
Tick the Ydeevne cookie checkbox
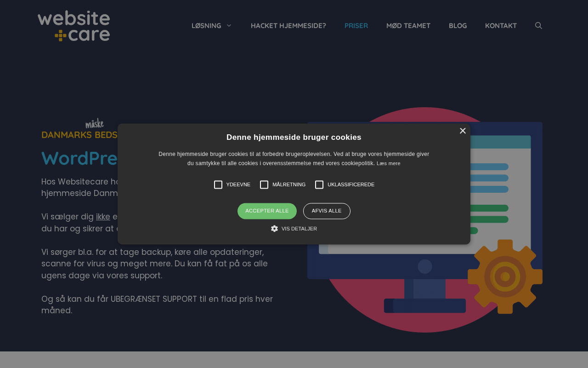pos(218,184)
